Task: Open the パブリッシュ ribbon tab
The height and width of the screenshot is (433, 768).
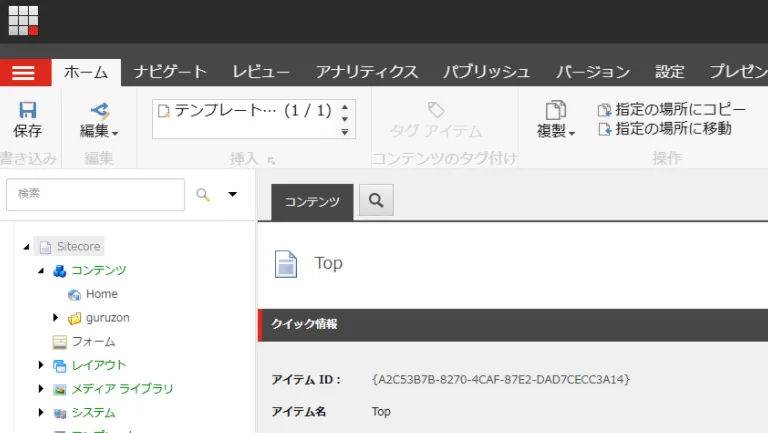Action: pyautogui.click(x=486, y=72)
